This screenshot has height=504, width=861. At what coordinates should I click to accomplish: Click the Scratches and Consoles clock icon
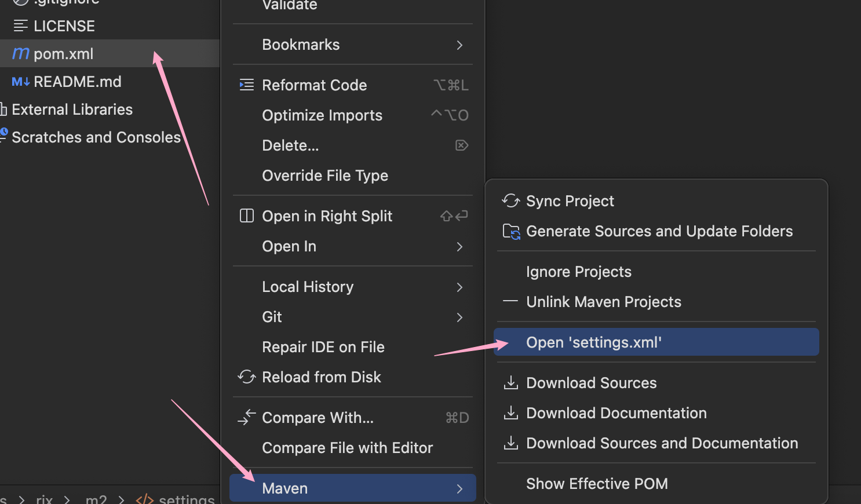pyautogui.click(x=3, y=134)
